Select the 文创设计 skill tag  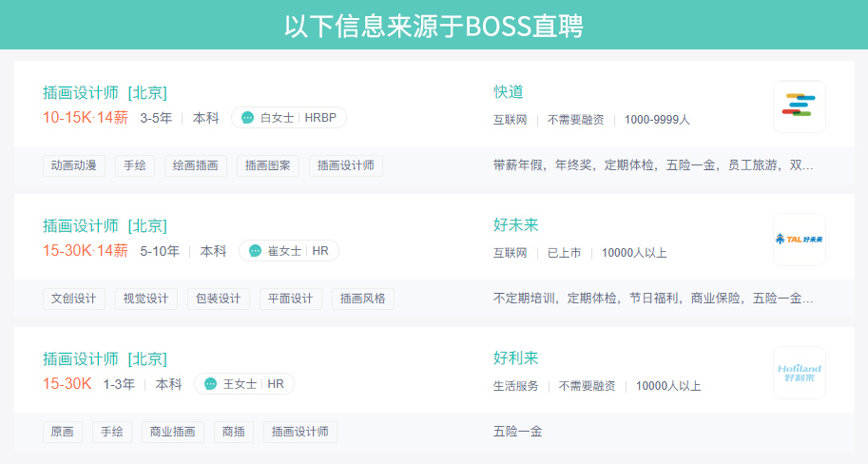tap(74, 299)
